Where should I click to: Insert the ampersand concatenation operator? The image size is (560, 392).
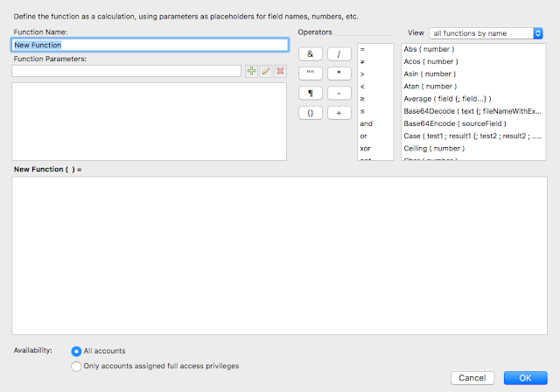point(311,54)
